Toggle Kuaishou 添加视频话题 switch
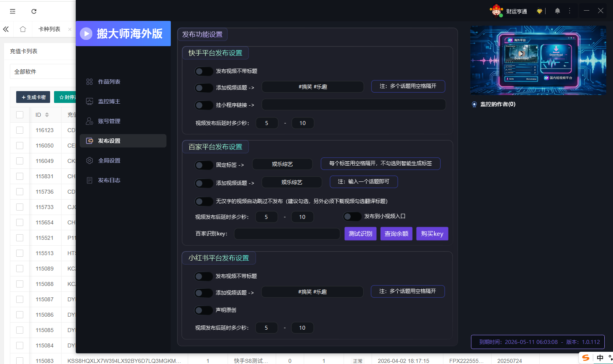The width and height of the screenshot is (613, 364). click(204, 88)
